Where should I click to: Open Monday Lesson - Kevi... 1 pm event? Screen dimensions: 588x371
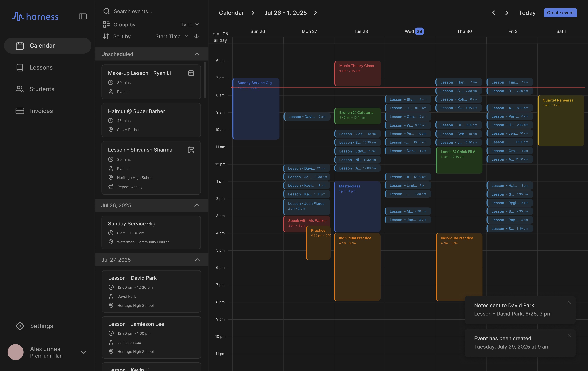click(307, 185)
